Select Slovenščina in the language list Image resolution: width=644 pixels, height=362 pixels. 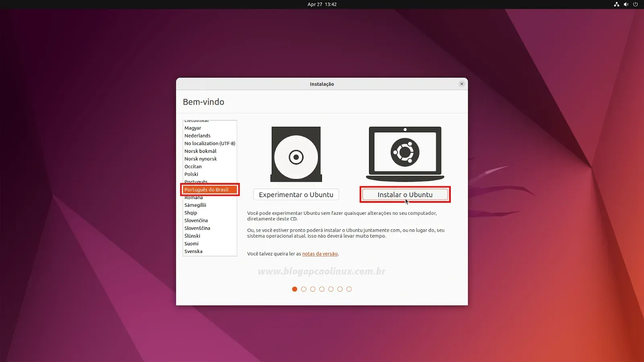click(210, 228)
